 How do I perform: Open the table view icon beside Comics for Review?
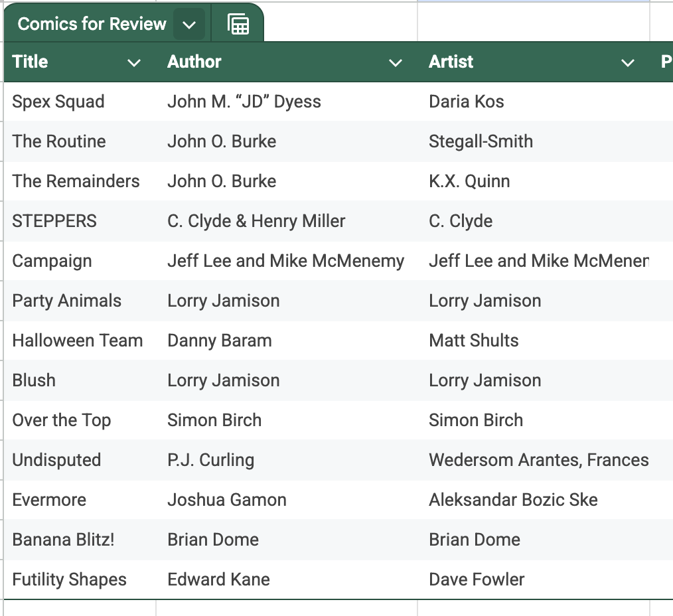(238, 24)
